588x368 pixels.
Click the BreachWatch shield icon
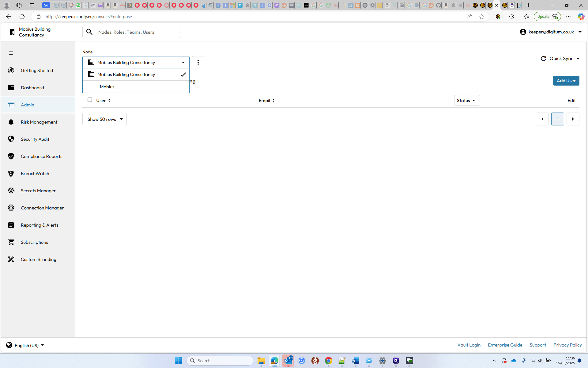click(x=11, y=174)
